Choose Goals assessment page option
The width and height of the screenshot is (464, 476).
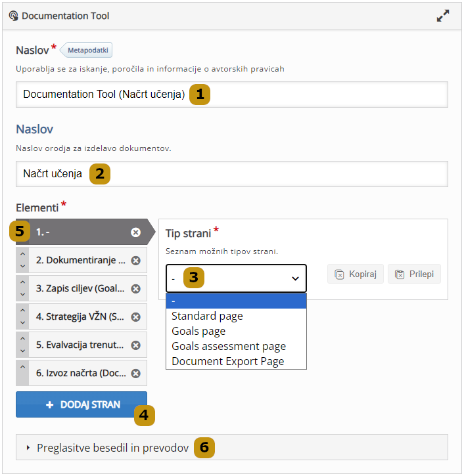click(x=236, y=347)
